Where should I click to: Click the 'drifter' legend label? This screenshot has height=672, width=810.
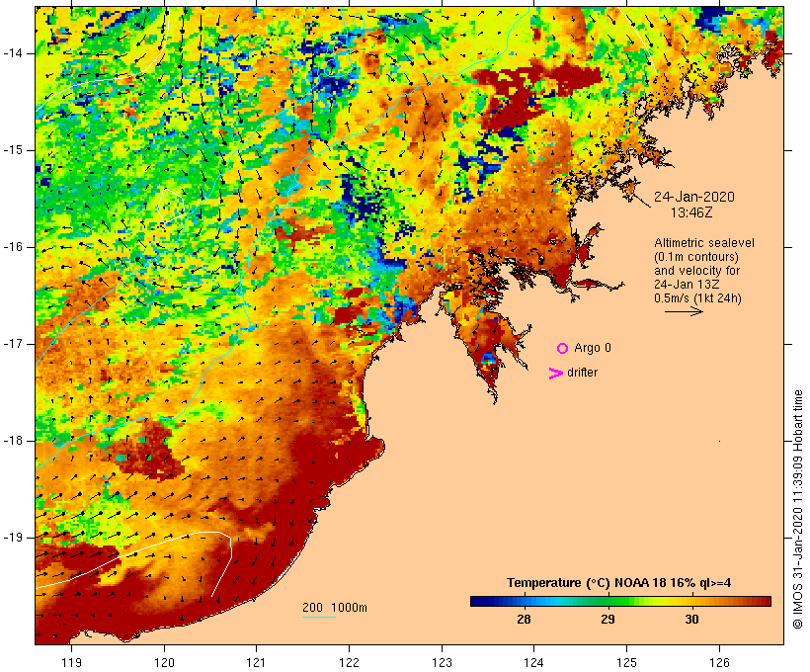tap(582, 373)
